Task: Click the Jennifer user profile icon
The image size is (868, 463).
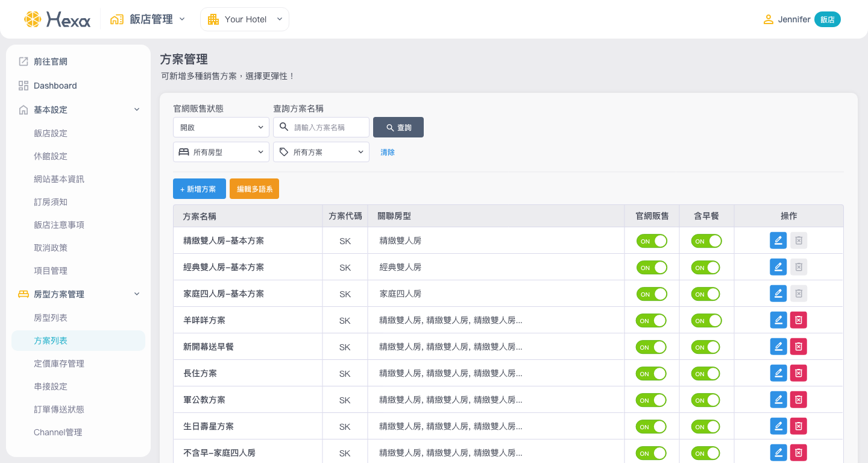Action: pos(768,19)
